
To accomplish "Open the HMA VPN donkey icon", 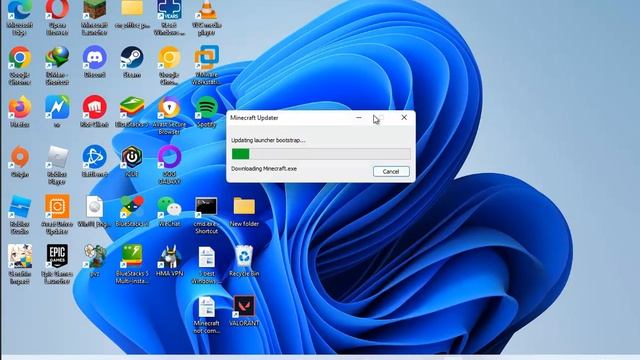I will (169, 261).
